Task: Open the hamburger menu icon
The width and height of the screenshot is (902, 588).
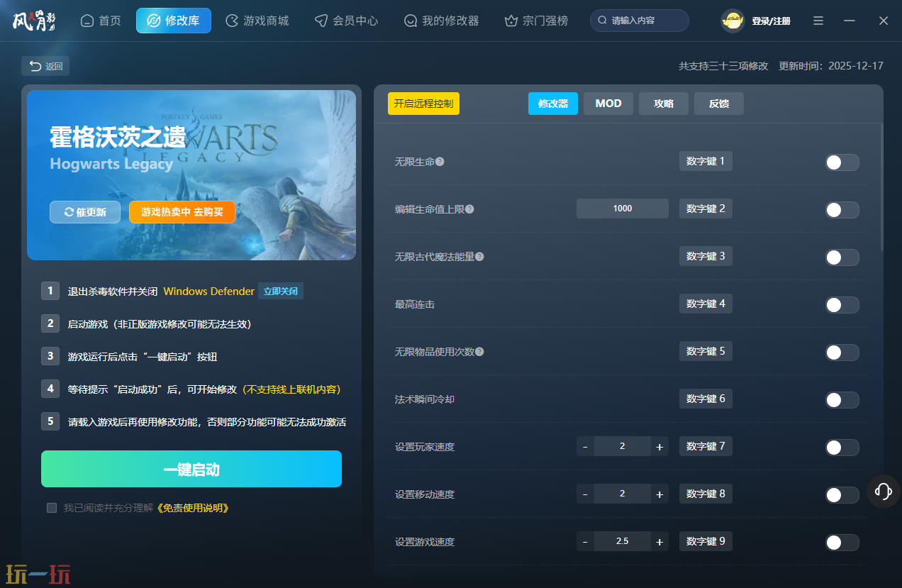Action: pos(818,21)
